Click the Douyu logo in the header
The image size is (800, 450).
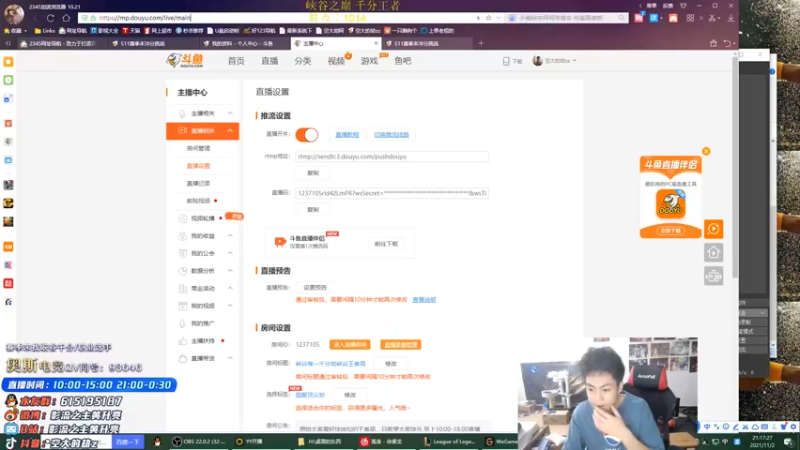click(185, 60)
